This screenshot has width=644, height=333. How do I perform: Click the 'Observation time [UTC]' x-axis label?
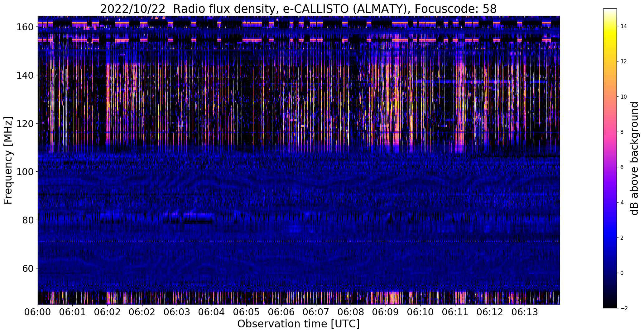click(298, 324)
